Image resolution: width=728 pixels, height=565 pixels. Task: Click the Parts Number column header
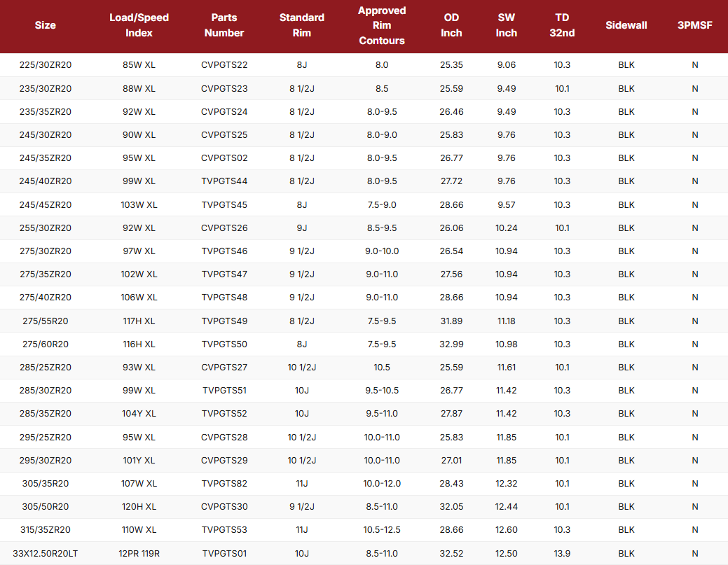[x=224, y=25]
